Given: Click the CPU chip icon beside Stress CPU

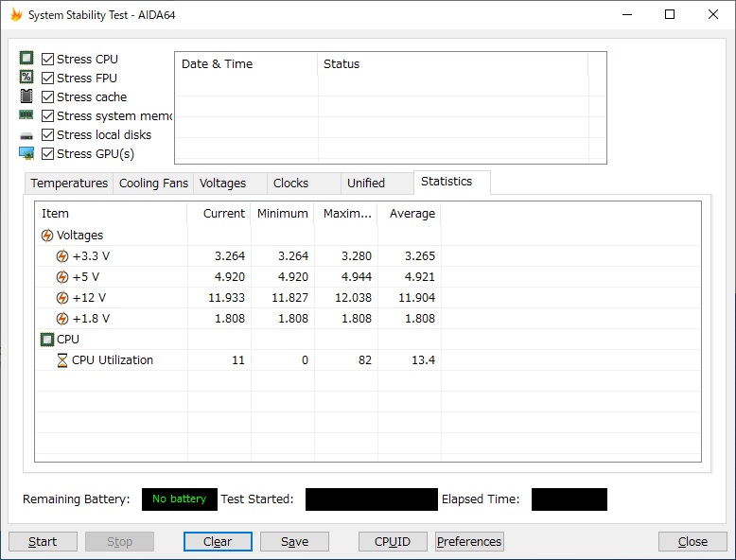Looking at the screenshot, I should point(26,59).
